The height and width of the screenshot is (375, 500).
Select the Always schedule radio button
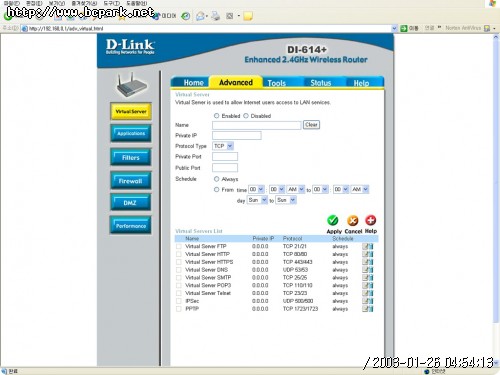216,179
